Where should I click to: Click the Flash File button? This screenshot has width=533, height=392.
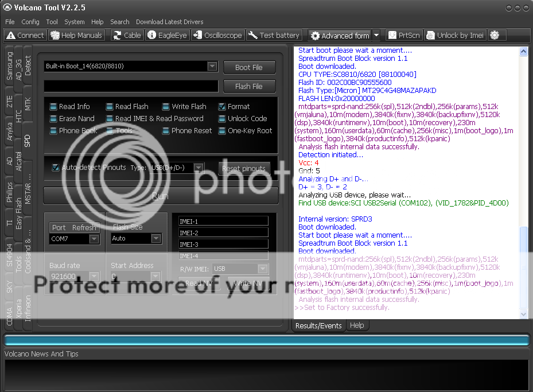[249, 86]
